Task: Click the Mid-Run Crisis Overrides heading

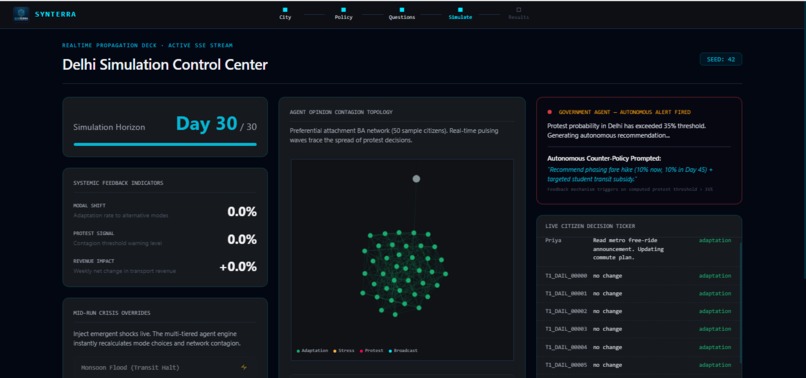Action: click(112, 313)
